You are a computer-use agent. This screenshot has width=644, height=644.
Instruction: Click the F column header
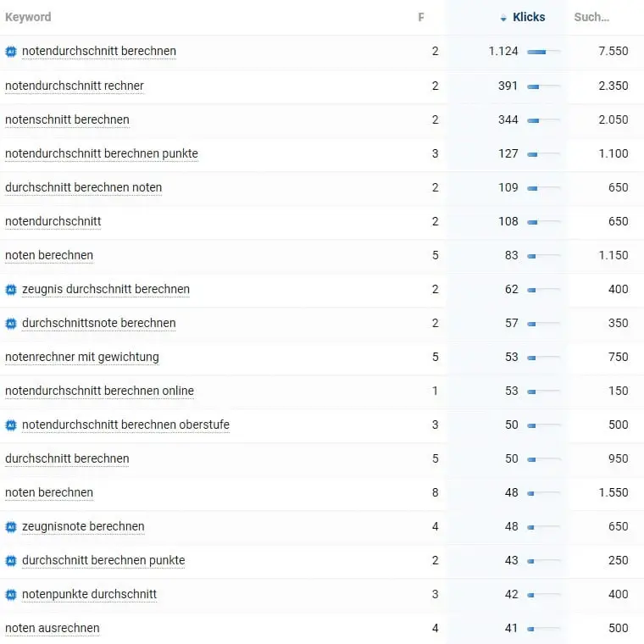[x=421, y=17]
